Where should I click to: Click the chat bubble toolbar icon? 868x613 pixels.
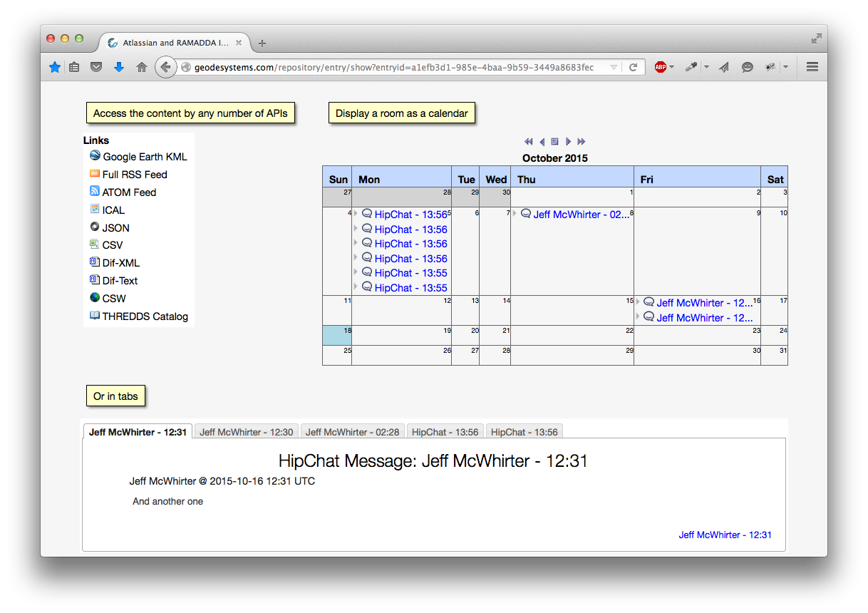point(747,67)
